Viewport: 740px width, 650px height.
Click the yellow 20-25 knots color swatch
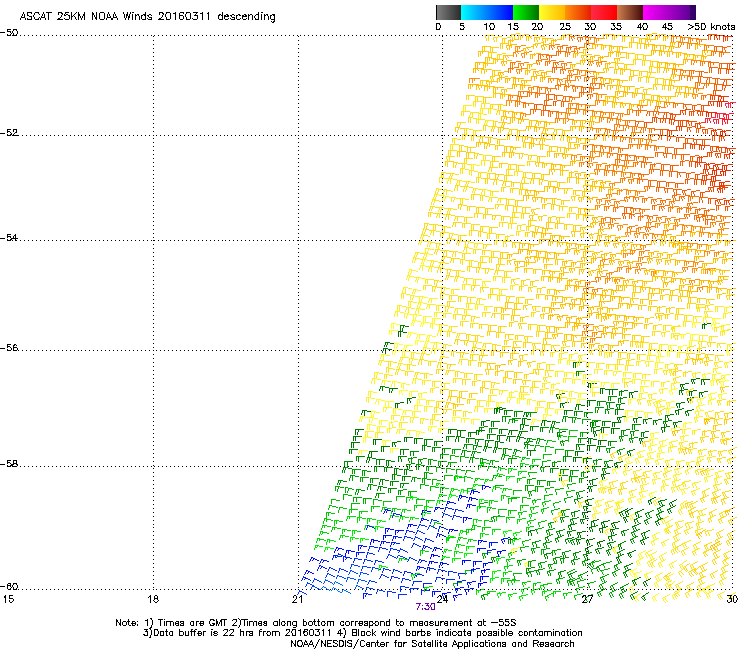coord(552,12)
